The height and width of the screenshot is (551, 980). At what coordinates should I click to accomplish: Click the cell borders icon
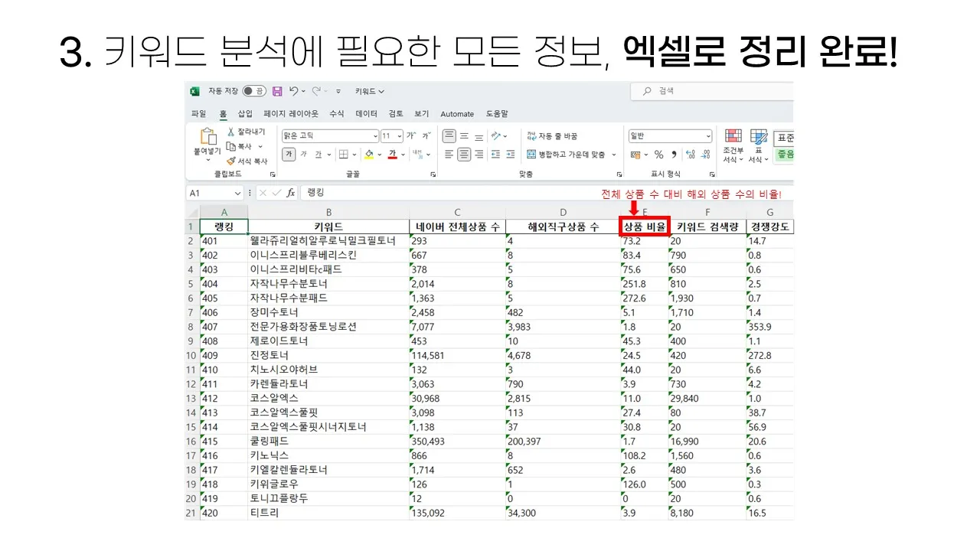[x=344, y=155]
